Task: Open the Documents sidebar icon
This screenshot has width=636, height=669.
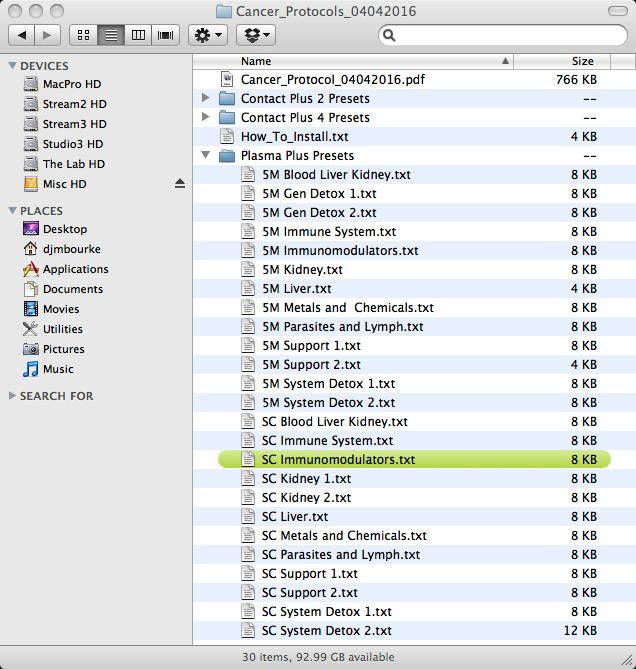Action: coord(31,289)
